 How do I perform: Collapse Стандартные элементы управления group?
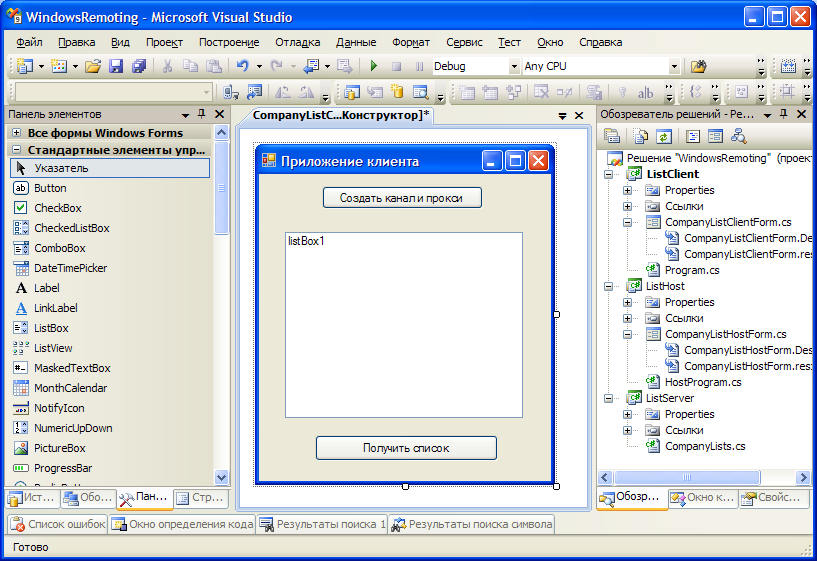point(16,150)
